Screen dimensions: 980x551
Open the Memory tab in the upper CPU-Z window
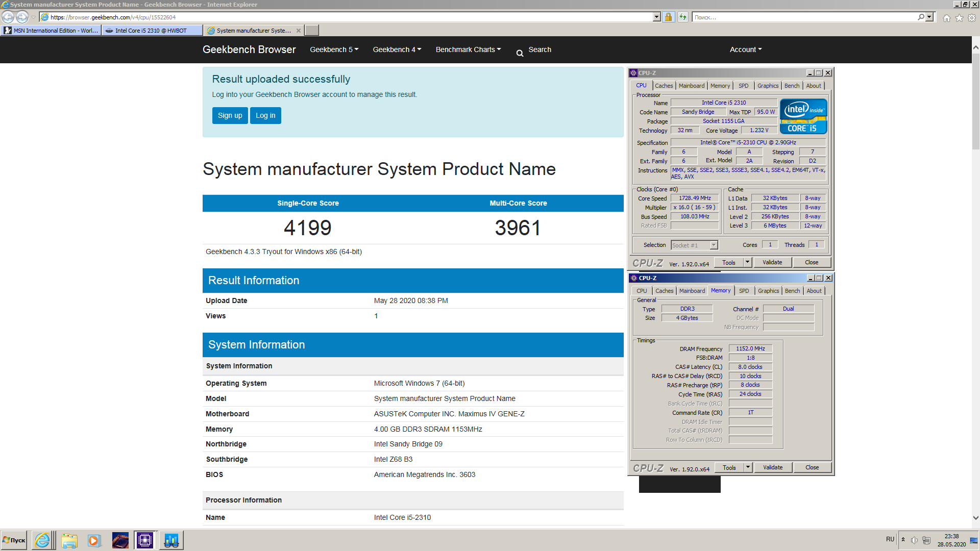point(720,86)
